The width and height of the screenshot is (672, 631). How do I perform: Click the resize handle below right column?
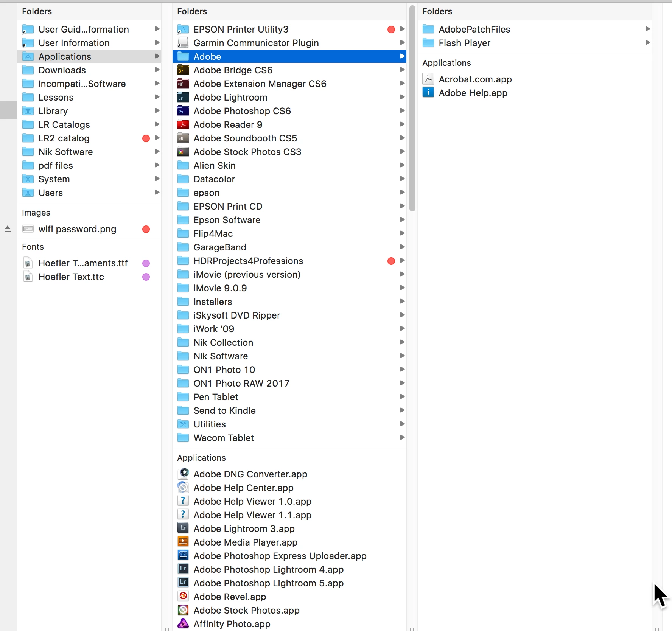[657, 629]
